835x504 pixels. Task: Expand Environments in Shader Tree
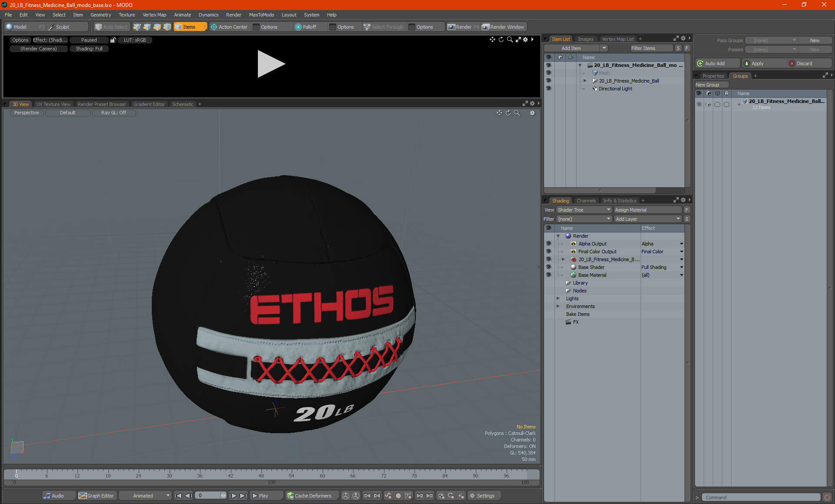pos(558,306)
